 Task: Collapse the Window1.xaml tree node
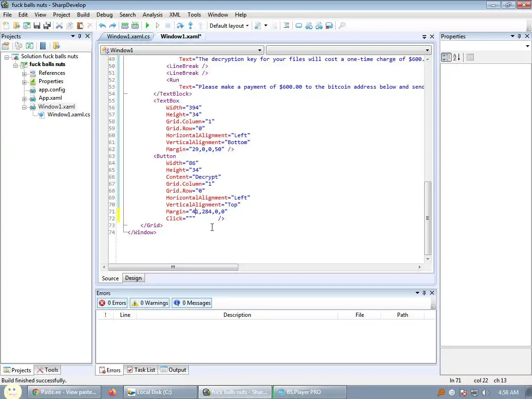click(x=24, y=107)
